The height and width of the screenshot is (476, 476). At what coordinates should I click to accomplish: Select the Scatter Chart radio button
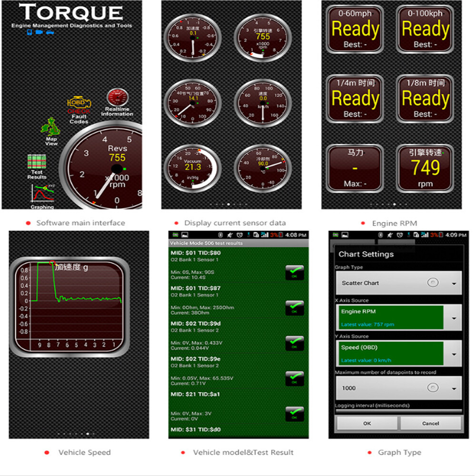point(432,283)
